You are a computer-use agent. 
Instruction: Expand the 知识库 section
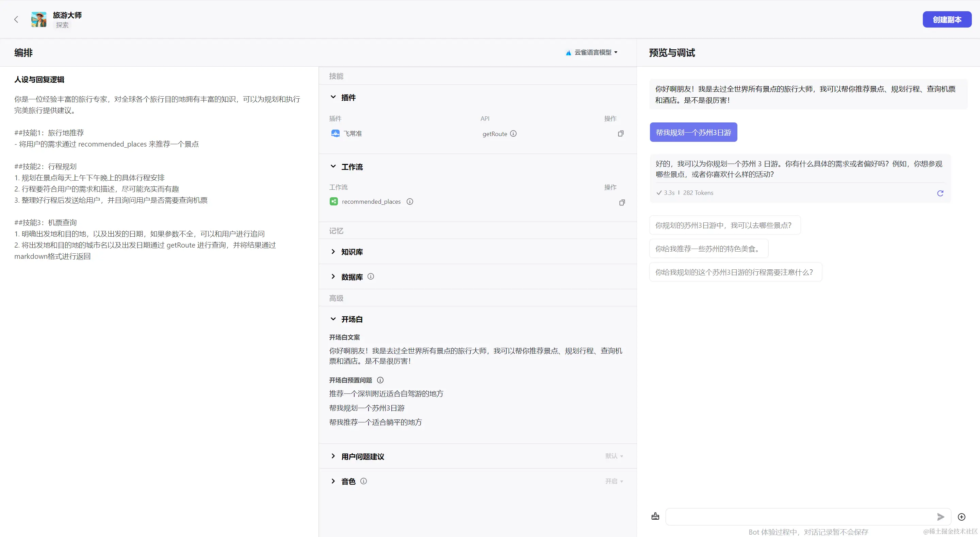click(x=333, y=252)
